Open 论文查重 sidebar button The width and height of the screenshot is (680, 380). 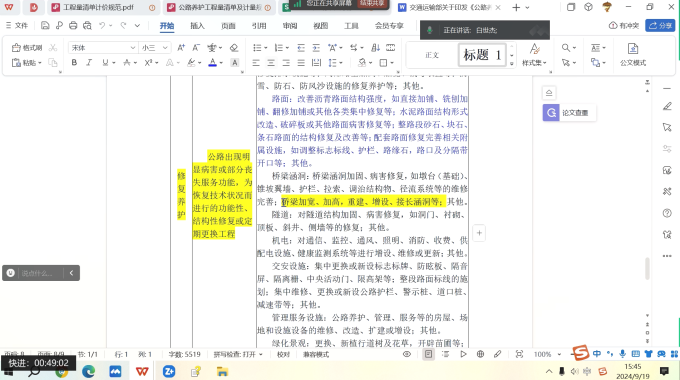569,113
